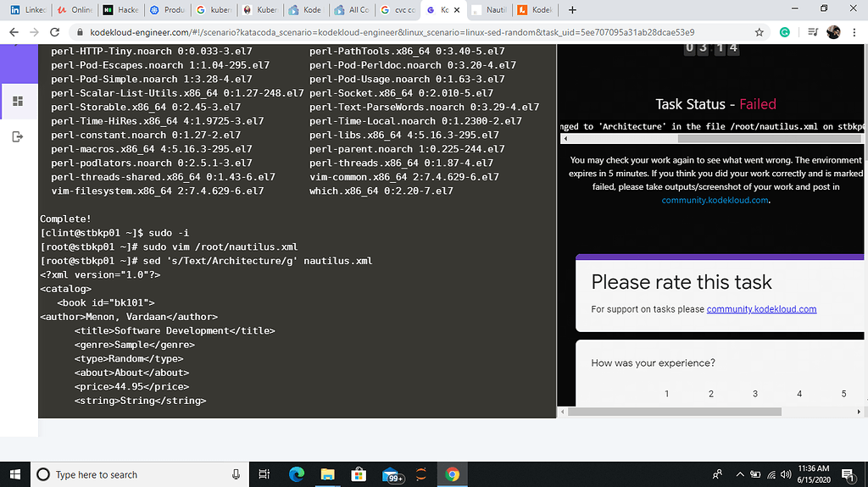Click the logout icon in left sidebar
Screen dimensions: 868x487
click(x=18, y=136)
